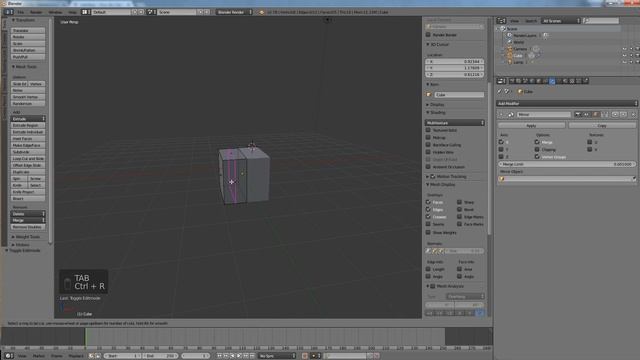The height and width of the screenshot is (360, 640).
Task: Toggle Mirror modifier edit mode display icon
Action: (x=596, y=115)
